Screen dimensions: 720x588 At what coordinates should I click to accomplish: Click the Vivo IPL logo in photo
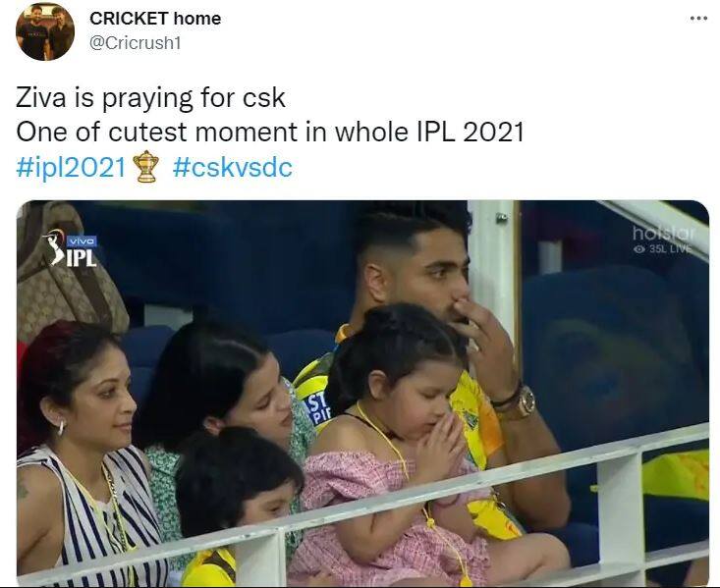[x=71, y=248]
